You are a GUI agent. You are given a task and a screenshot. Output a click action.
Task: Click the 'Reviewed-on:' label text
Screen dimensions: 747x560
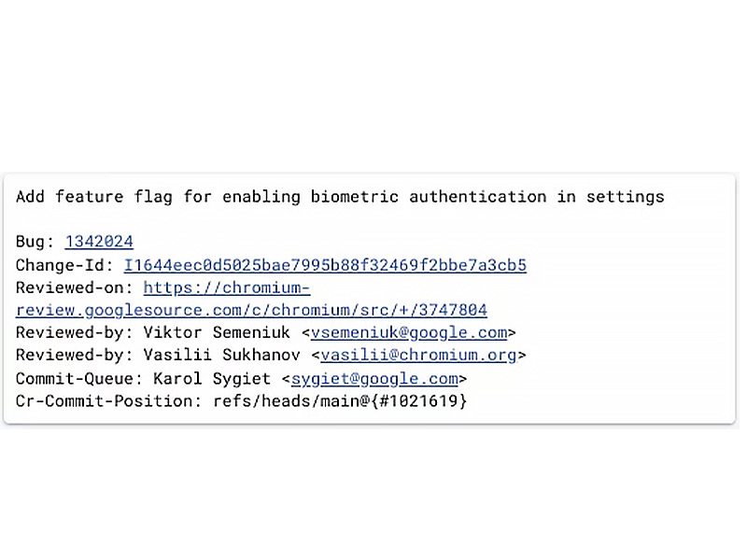pyautogui.click(x=75, y=287)
